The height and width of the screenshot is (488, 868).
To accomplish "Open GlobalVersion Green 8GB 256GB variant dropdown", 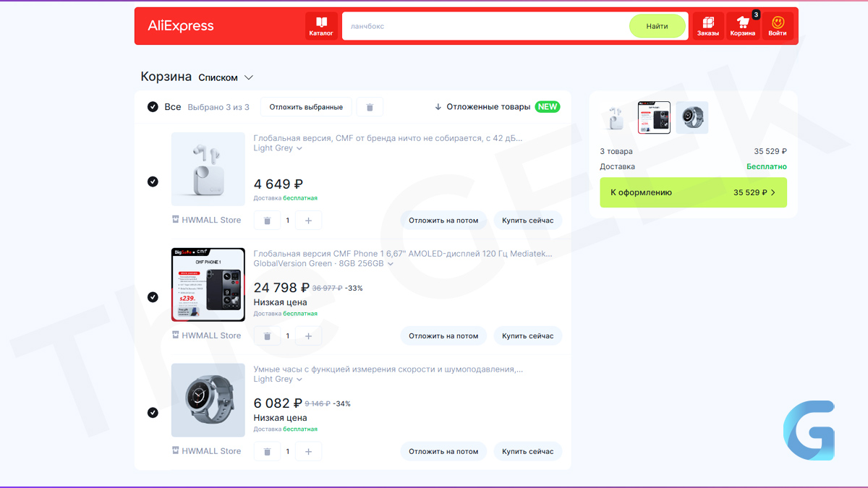I will (324, 264).
